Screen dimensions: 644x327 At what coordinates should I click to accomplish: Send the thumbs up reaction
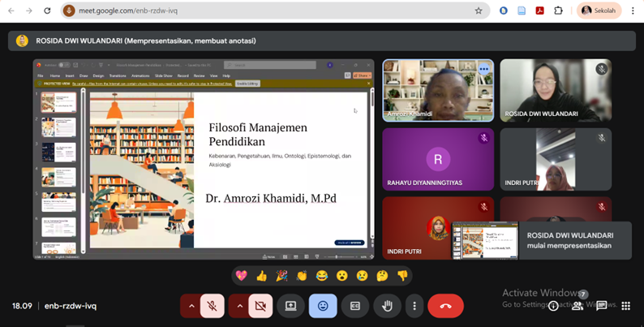tap(261, 275)
